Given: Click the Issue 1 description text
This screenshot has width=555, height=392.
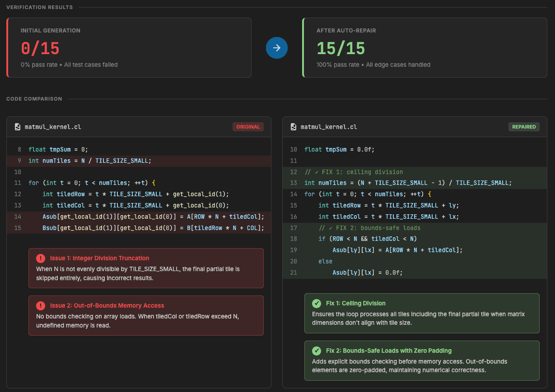Looking at the screenshot, I should (x=138, y=273).
